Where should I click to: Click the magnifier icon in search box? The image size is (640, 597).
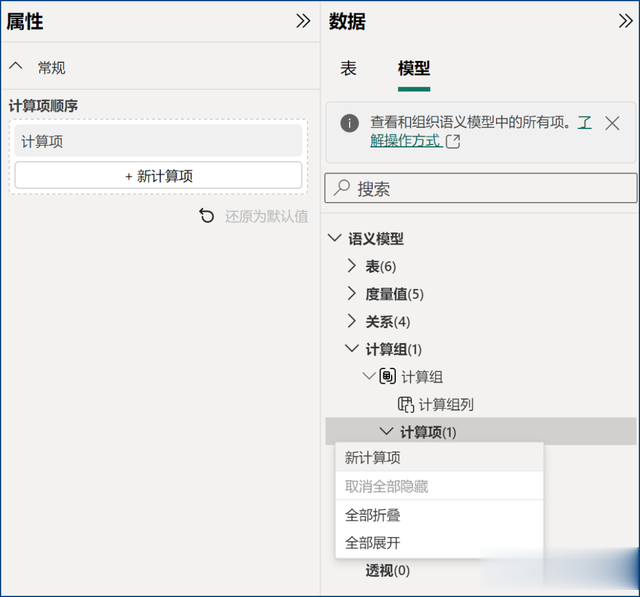coord(342,188)
